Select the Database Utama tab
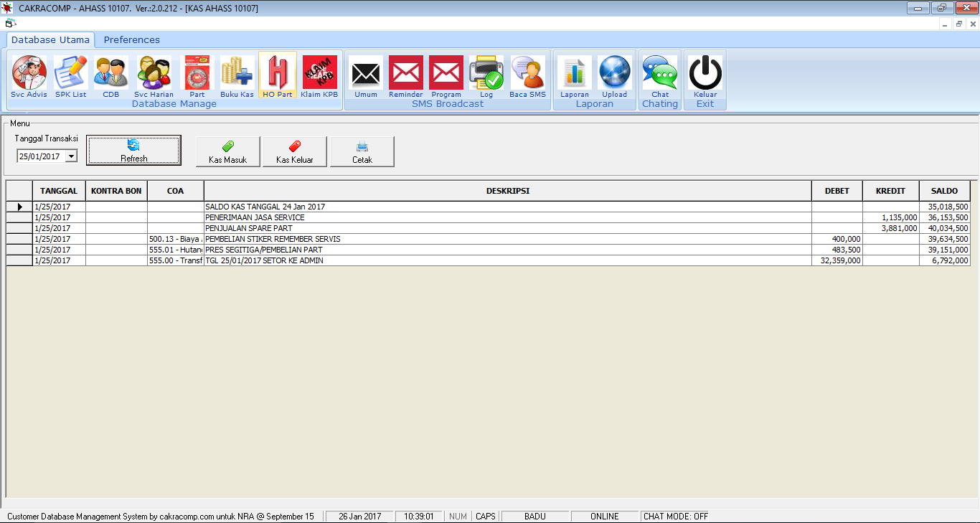The image size is (980, 523). 50,40
